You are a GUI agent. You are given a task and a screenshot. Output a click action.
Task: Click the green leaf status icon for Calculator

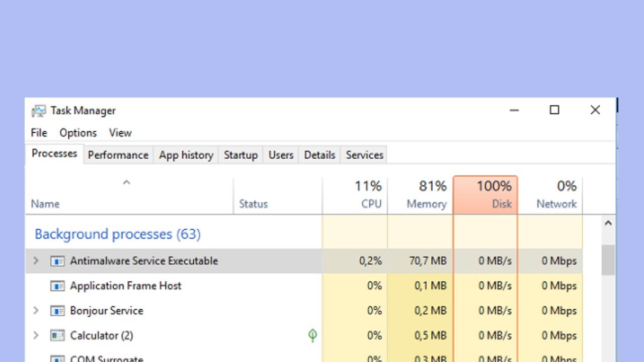pyautogui.click(x=312, y=335)
